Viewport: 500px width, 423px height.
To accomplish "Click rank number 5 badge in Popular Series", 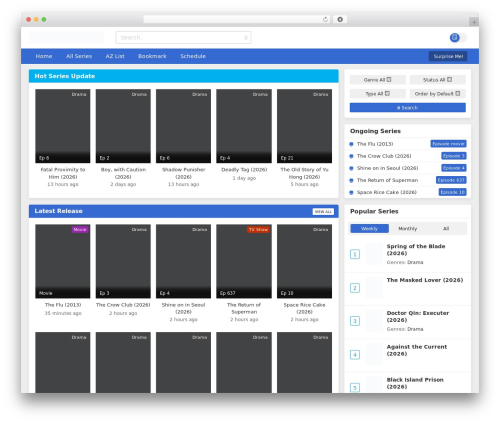I will [355, 388].
